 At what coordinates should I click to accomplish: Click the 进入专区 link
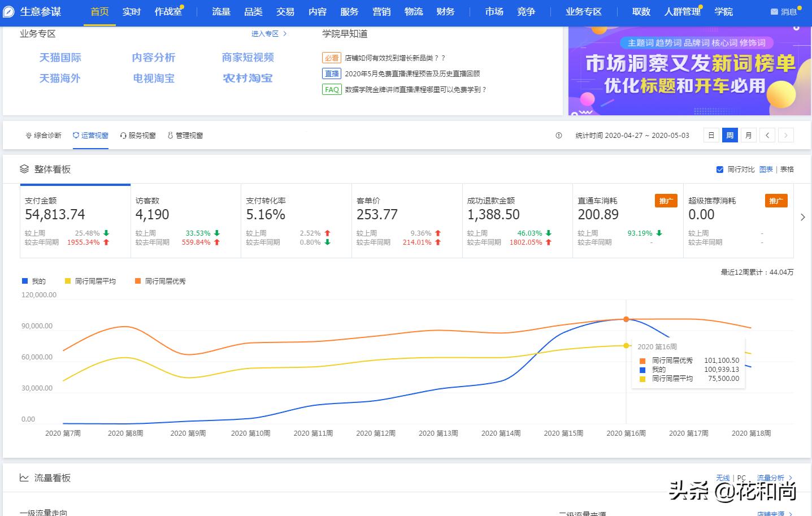pyautogui.click(x=266, y=34)
